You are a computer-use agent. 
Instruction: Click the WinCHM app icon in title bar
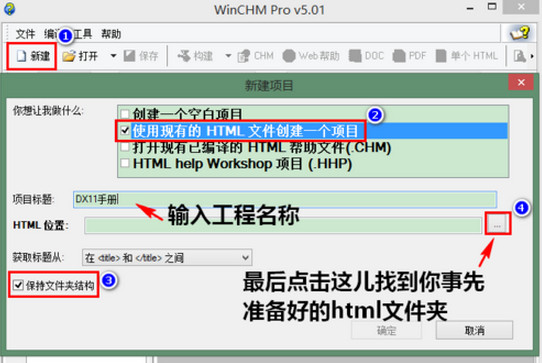[x=9, y=9]
